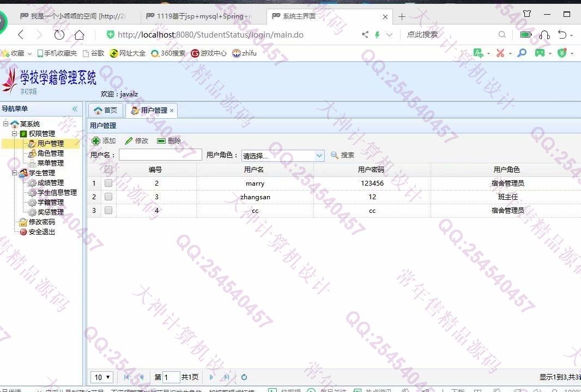This screenshot has height=392, width=581.
Task: Click the browser address bar URL
Action: 210,35
